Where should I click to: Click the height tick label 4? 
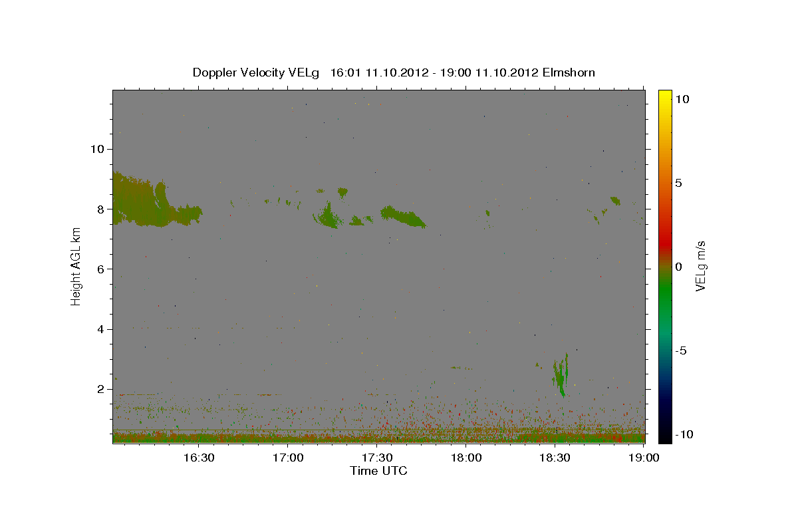tap(101, 329)
